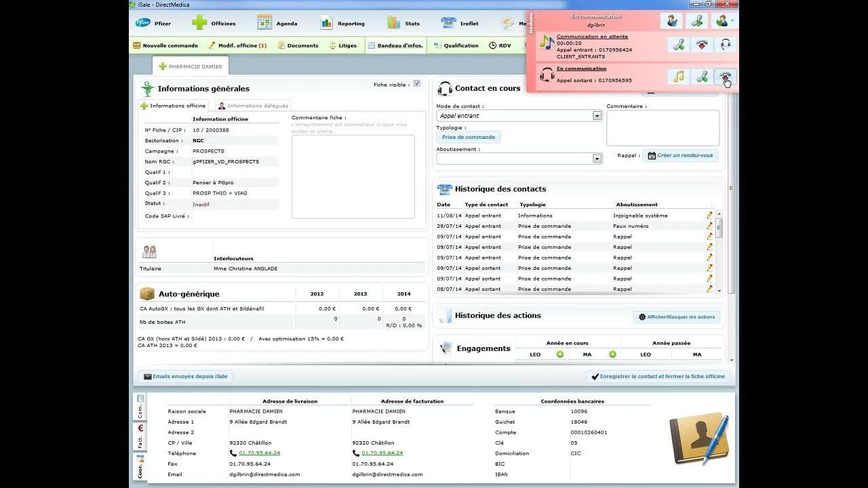The width and height of the screenshot is (868, 488).
Task: Put the current call on hold with music
Action: tap(679, 77)
